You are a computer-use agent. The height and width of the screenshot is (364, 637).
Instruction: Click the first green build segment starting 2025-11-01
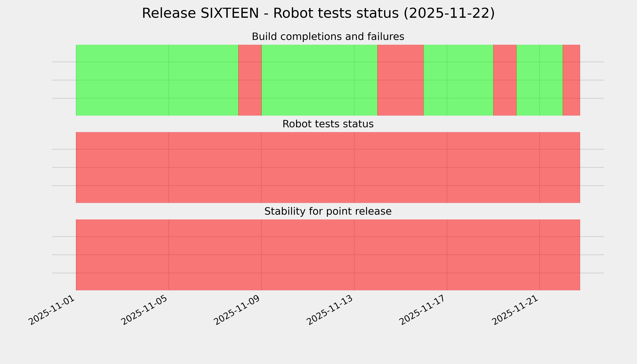pyautogui.click(x=157, y=80)
